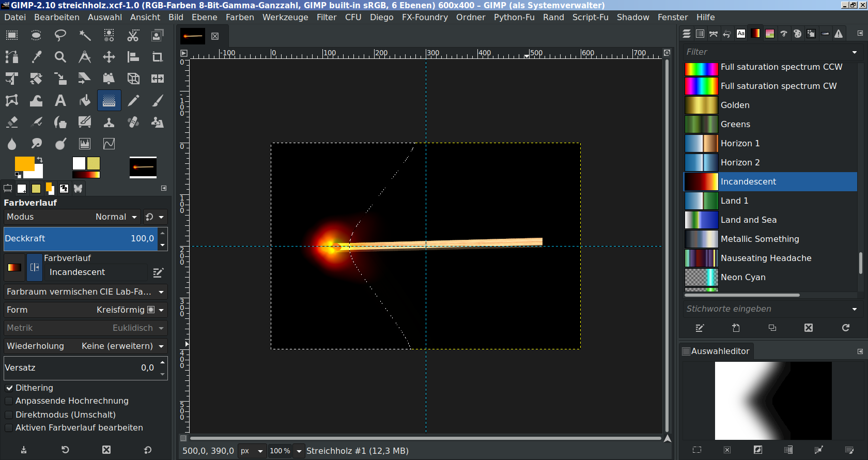Pick the Eraser tool
Image resolution: width=868 pixels, height=460 pixels.
(12, 122)
